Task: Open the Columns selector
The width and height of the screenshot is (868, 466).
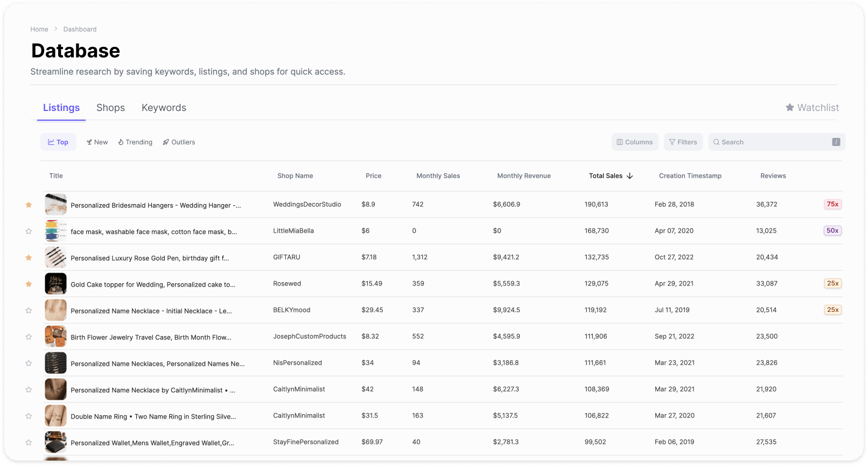Action: pos(635,142)
